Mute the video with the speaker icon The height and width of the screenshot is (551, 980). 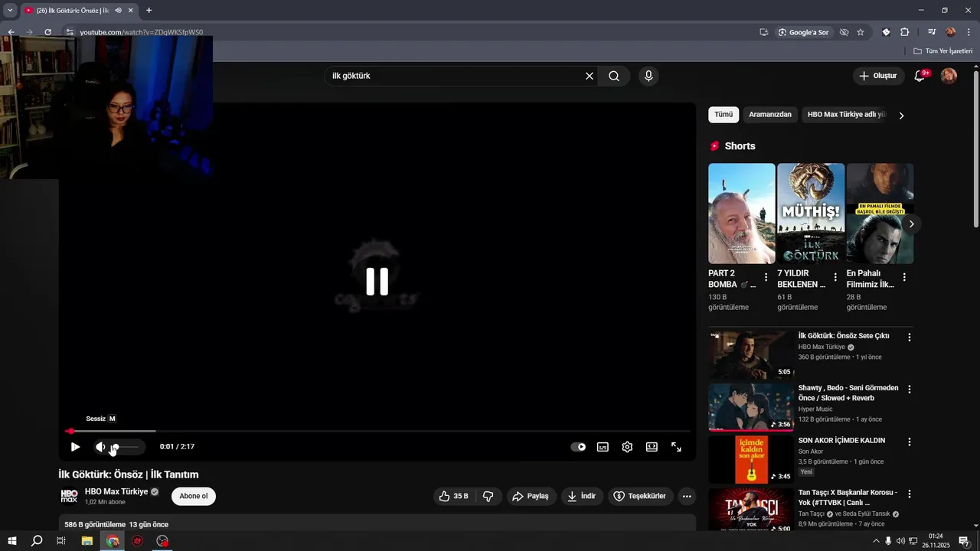pos(100,447)
